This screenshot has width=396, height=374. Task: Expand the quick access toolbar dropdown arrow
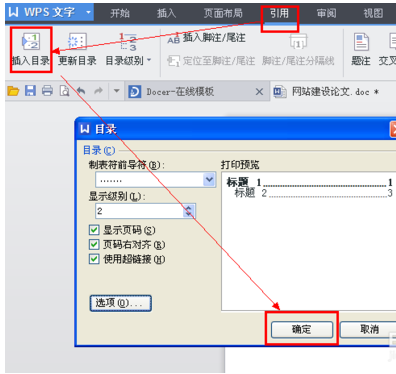(x=116, y=91)
